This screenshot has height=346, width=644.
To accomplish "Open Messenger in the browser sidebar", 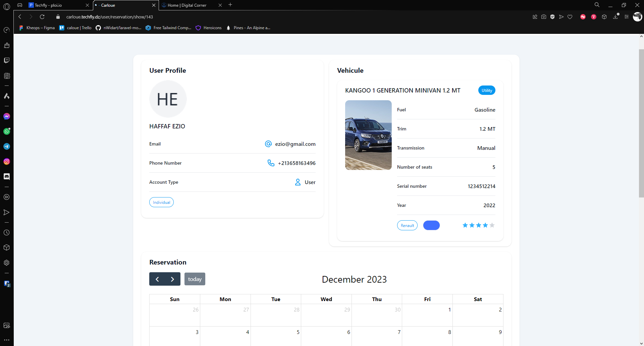I will [x=7, y=116].
